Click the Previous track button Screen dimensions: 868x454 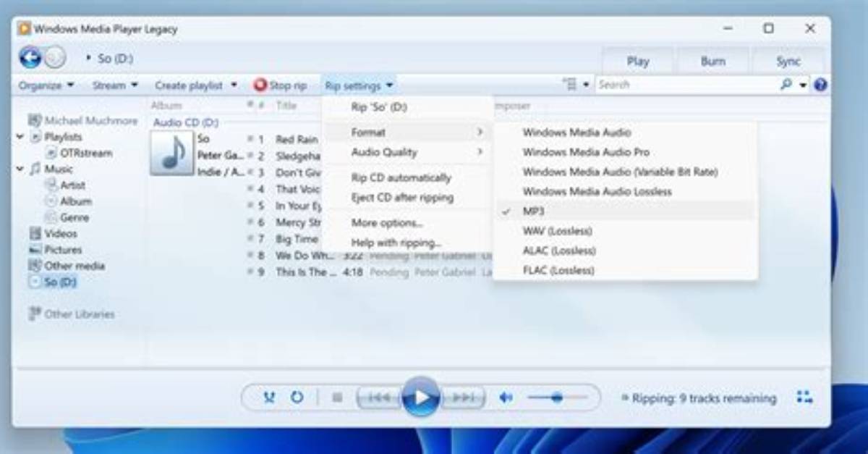click(x=378, y=398)
